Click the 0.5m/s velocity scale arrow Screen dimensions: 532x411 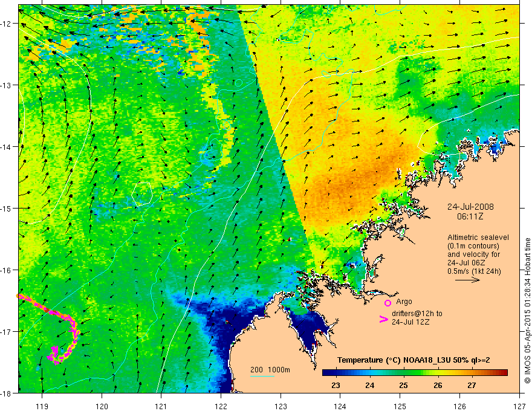(x=467, y=280)
